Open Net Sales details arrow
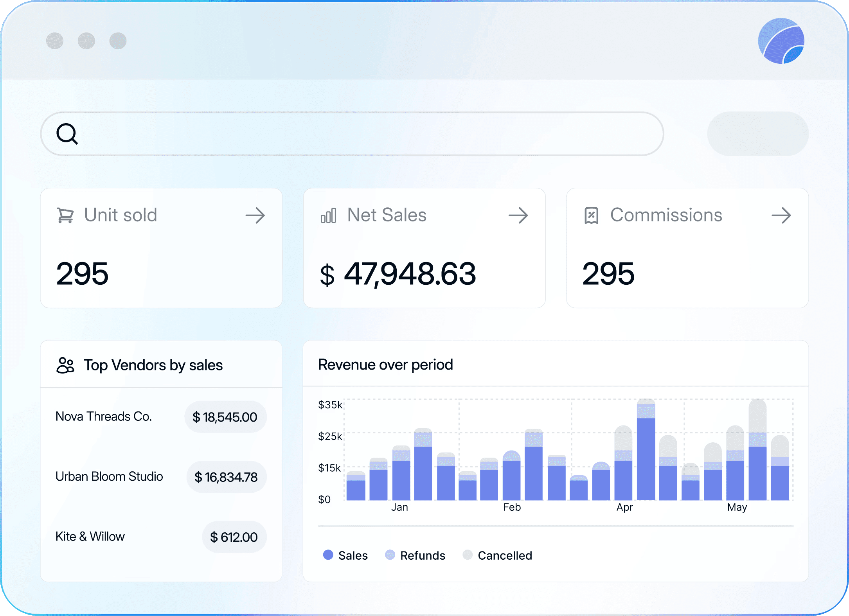The height and width of the screenshot is (616, 849). point(518,216)
